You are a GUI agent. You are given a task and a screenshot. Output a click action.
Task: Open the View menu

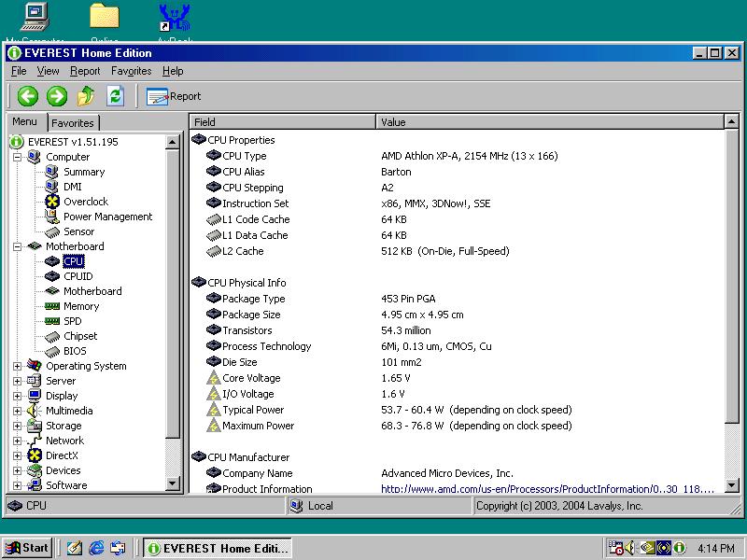(x=49, y=71)
